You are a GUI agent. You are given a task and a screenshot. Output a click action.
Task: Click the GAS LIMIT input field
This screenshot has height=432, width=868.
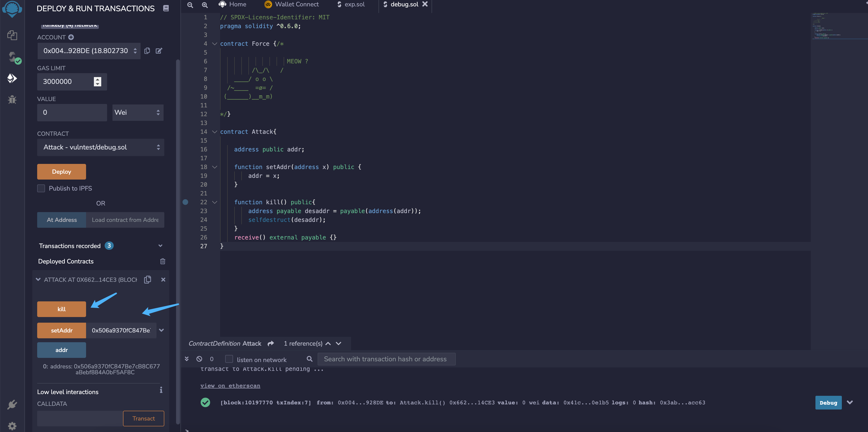pyautogui.click(x=72, y=82)
